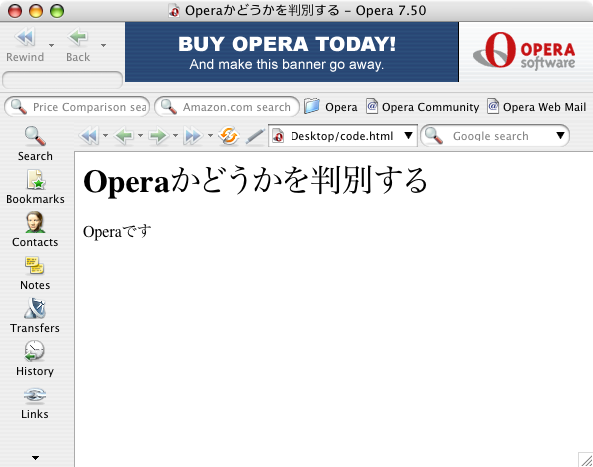Click the wand pencil icon
The image size is (593, 467).
tap(255, 136)
